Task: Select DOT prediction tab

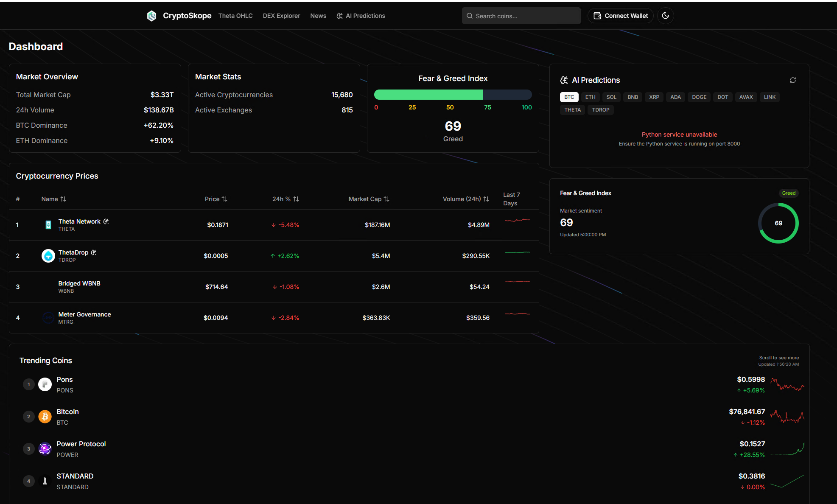Action: click(x=723, y=97)
